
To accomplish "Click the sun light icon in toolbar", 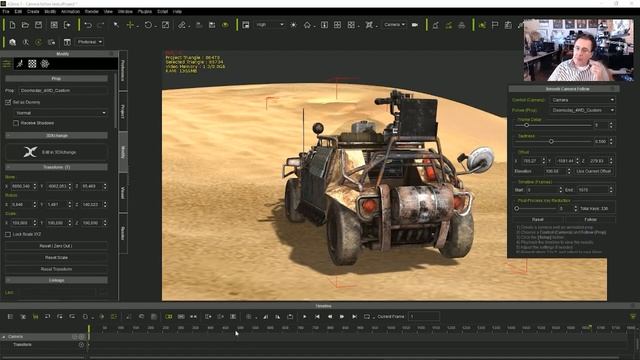I will (x=293, y=25).
